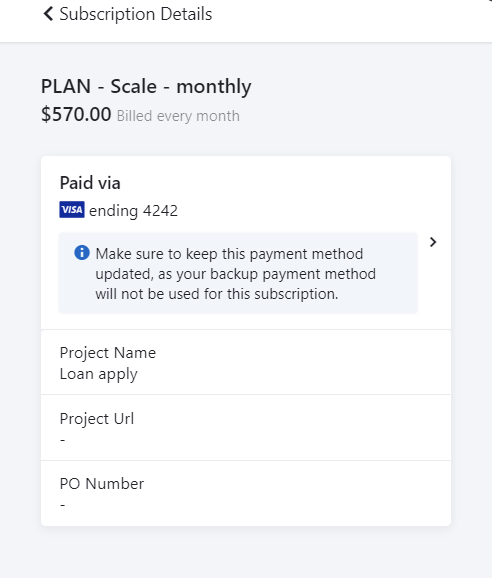Open the Project Name row
492x578 pixels.
(246, 362)
